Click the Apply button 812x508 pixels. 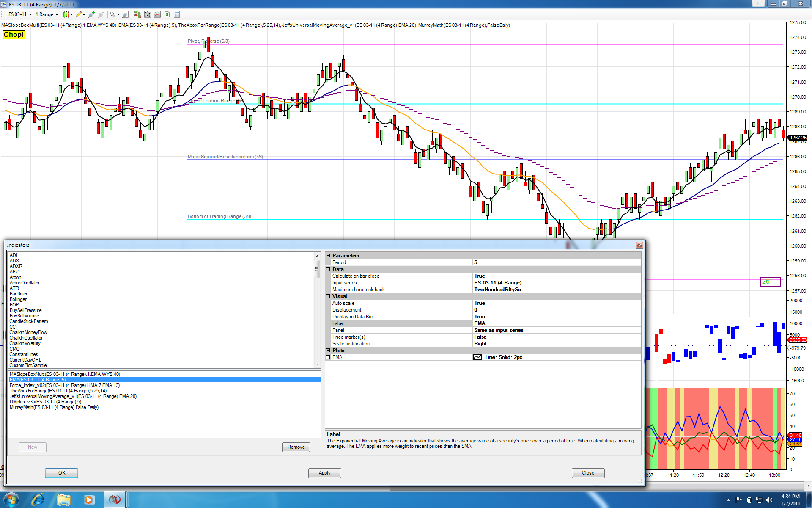coord(324,473)
